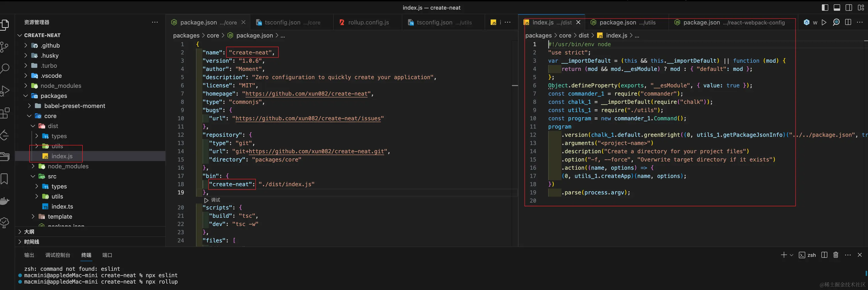Expand the .husky folder
The image size is (868, 290).
26,56
